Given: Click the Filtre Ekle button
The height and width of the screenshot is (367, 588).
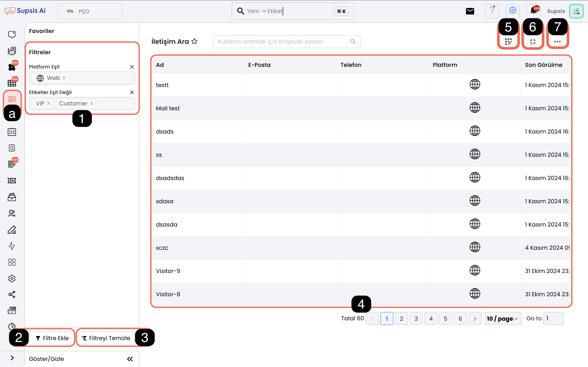Looking at the screenshot, I should 52,338.
